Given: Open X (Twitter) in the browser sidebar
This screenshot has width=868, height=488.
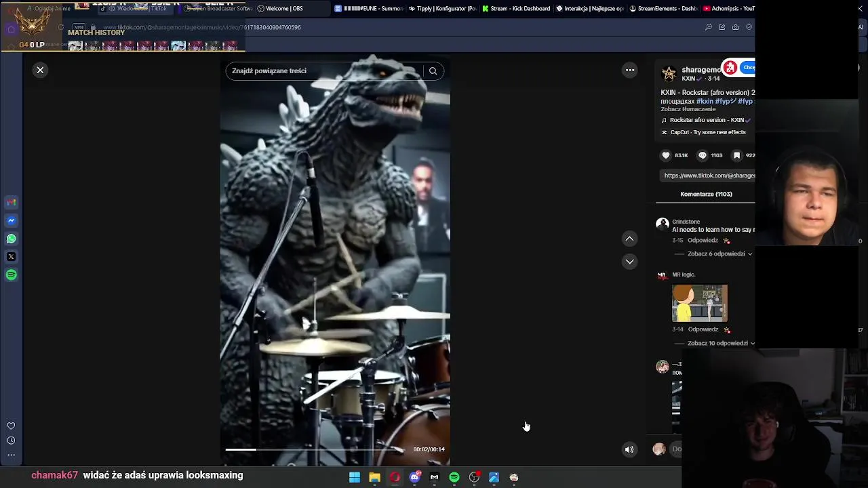Looking at the screenshot, I should click(11, 257).
